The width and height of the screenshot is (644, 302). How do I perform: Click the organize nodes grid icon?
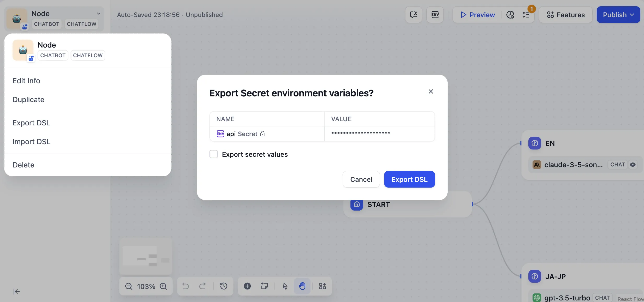coord(322,286)
